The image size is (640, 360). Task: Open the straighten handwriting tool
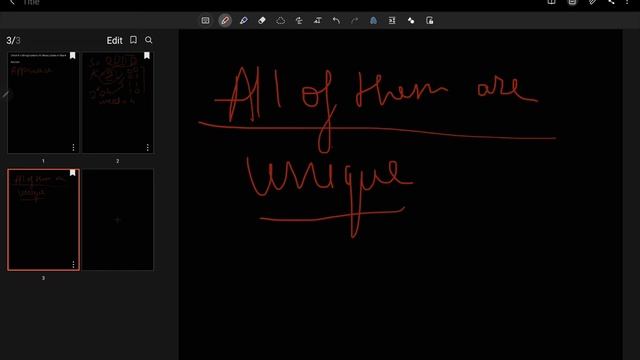tap(299, 20)
